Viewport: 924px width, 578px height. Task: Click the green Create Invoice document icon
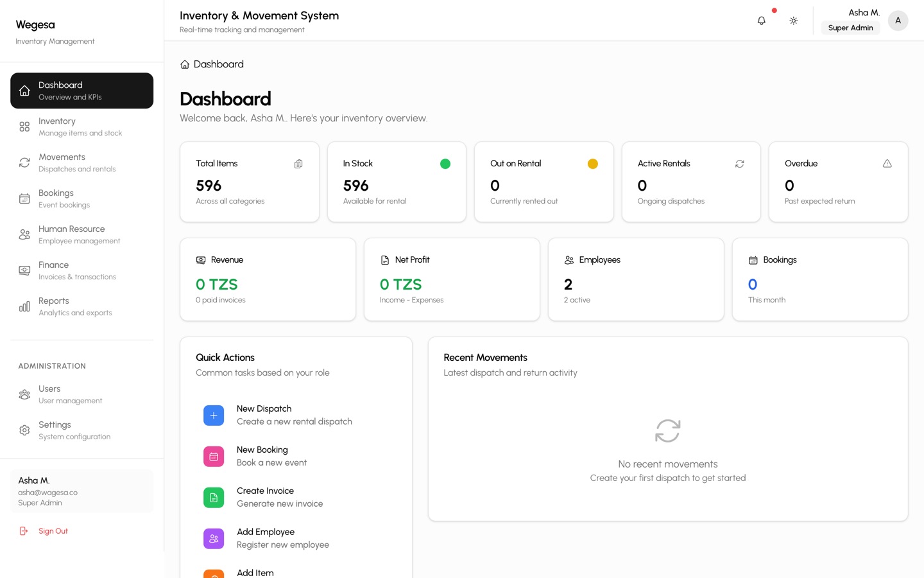click(214, 498)
